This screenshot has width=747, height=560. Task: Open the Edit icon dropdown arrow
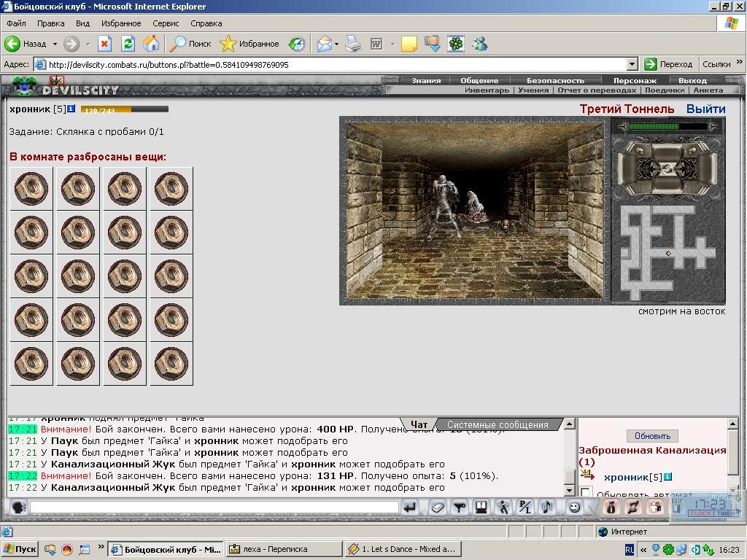[x=392, y=44]
